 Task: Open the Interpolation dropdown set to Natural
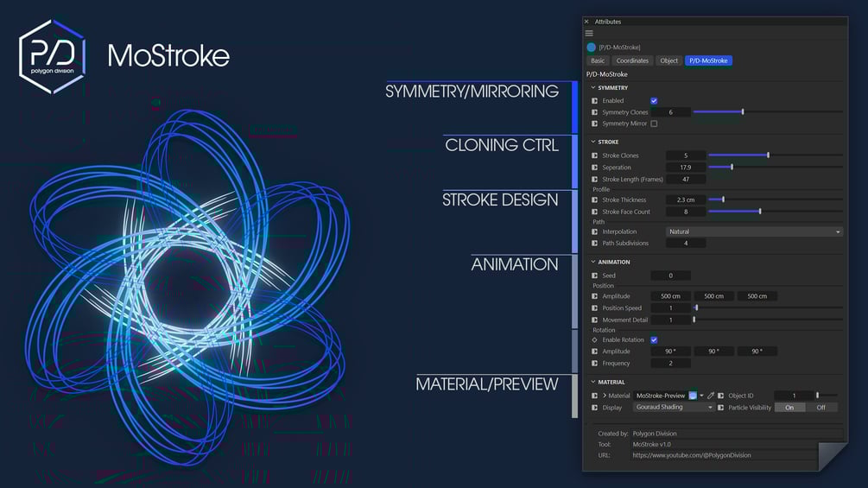coord(755,231)
